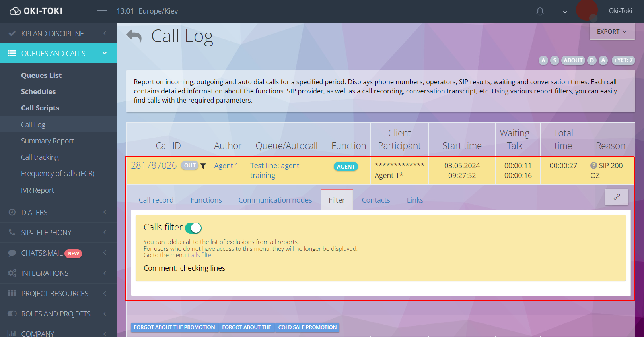
Task: Expand SIP-TELEPHONY section
Action: (x=58, y=232)
